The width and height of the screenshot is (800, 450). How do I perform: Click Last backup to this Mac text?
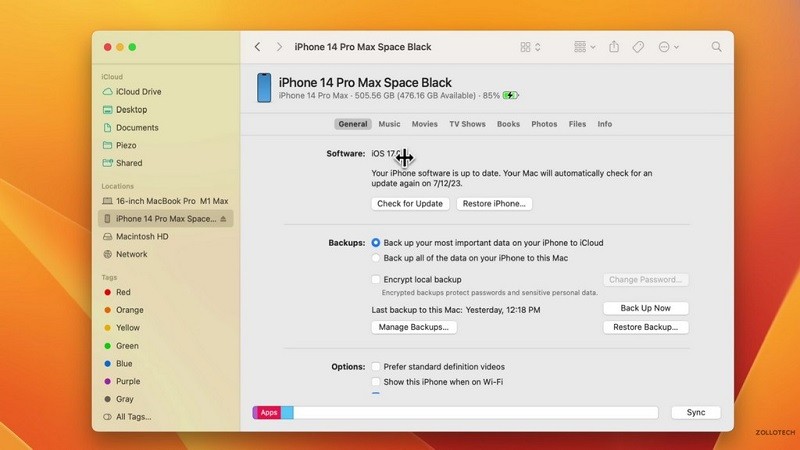coord(456,310)
